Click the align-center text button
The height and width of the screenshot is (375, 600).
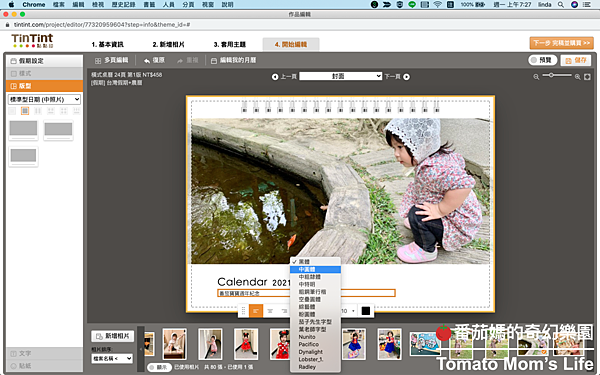pos(270,311)
